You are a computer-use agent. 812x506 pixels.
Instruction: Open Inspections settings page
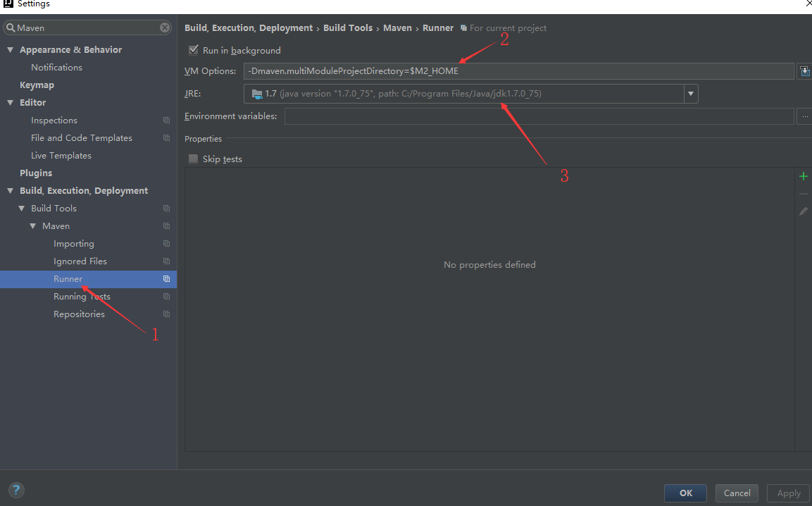(x=54, y=121)
